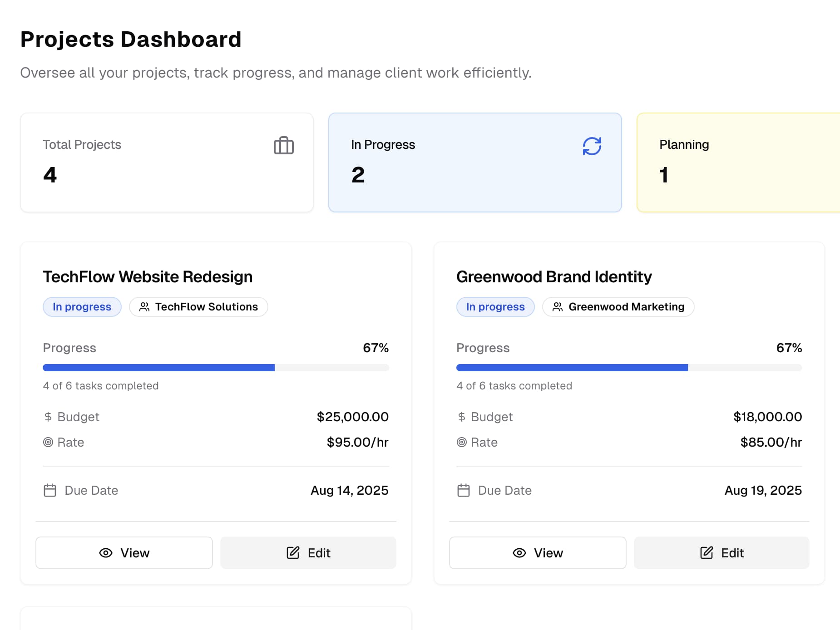Click the briefcase icon in Total Projects card
This screenshot has height=630, width=840.
284,146
